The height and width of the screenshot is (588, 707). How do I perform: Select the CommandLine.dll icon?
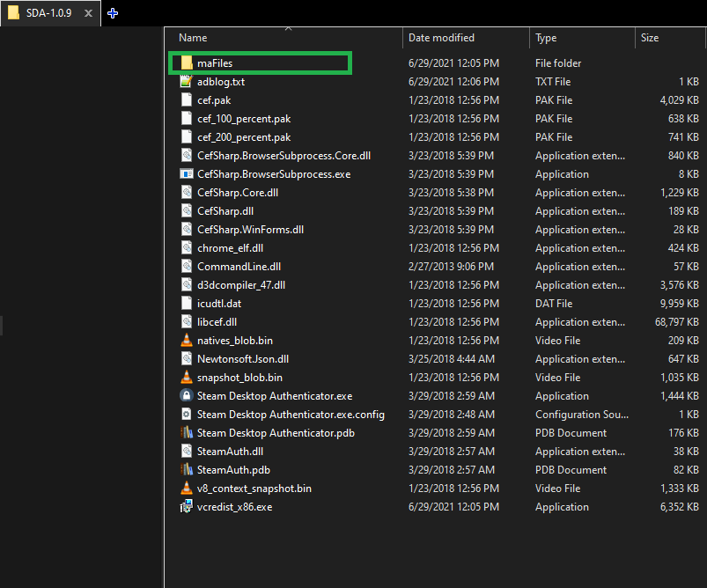coord(187,267)
